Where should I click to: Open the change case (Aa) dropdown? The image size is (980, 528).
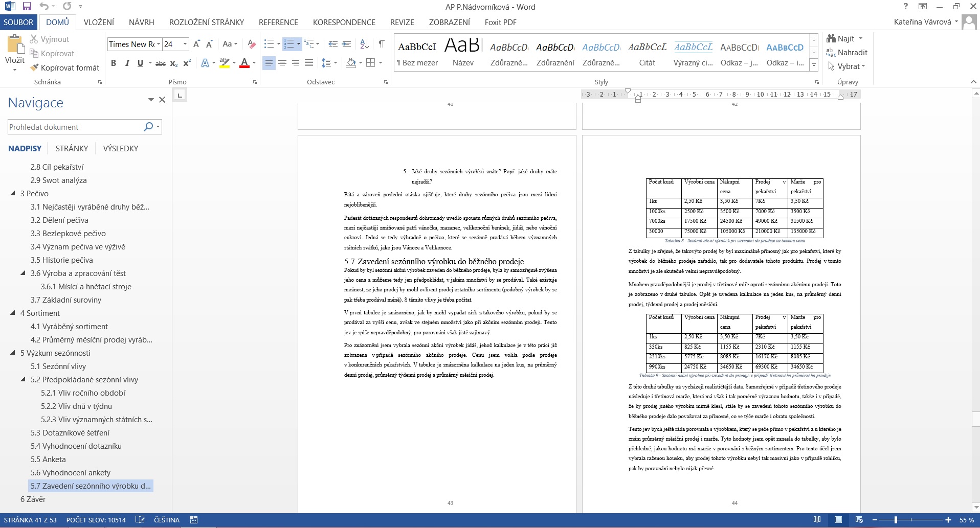pos(230,44)
